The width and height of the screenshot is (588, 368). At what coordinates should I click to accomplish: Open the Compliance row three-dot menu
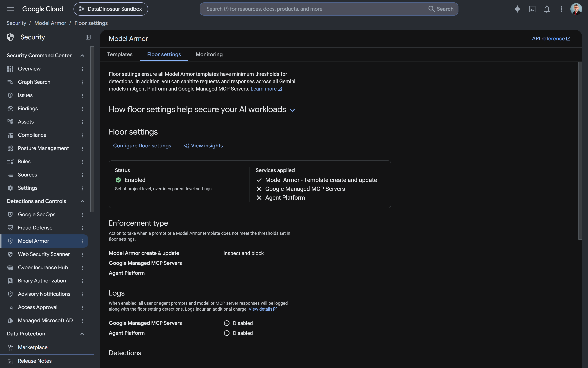[x=82, y=135]
